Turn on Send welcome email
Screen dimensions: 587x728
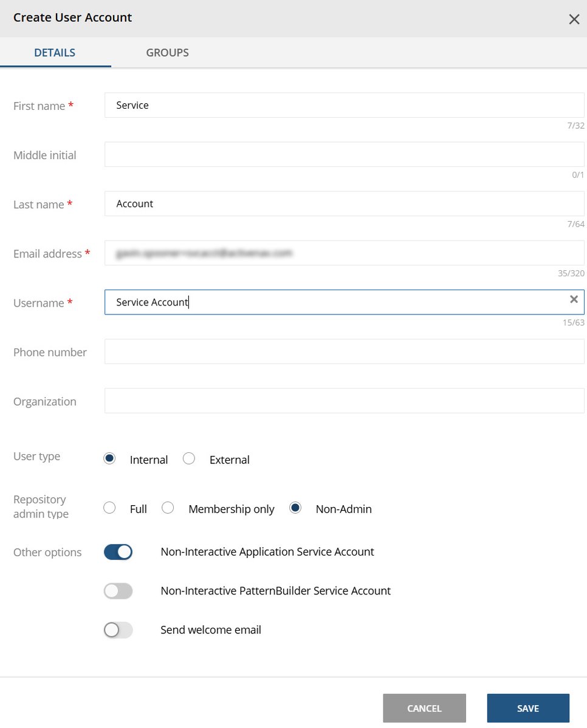[x=117, y=630]
